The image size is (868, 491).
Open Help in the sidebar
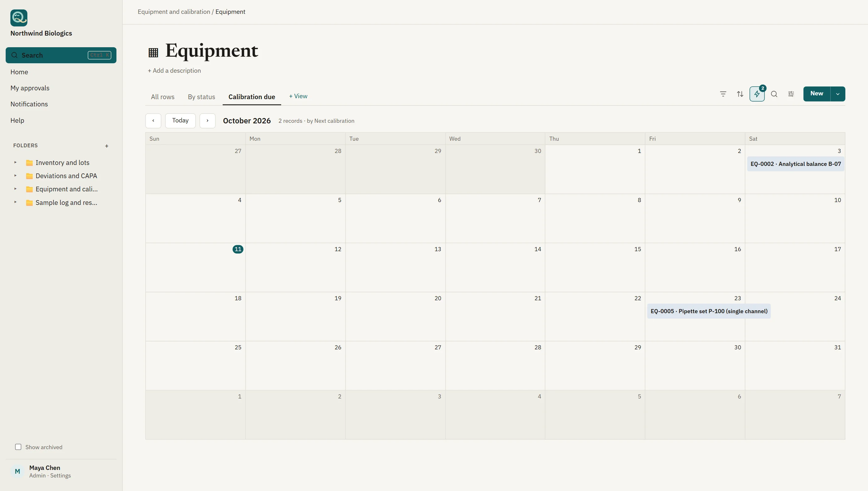click(x=17, y=120)
